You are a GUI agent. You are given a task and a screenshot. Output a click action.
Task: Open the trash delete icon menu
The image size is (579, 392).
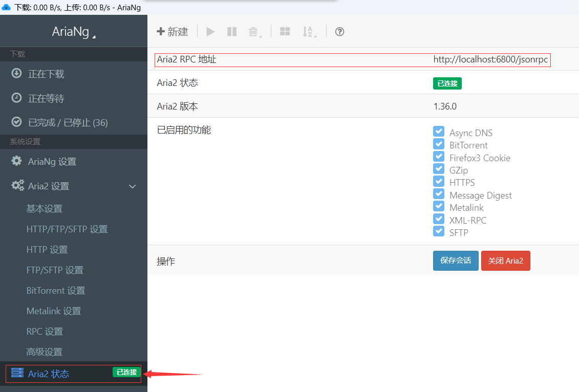[254, 32]
